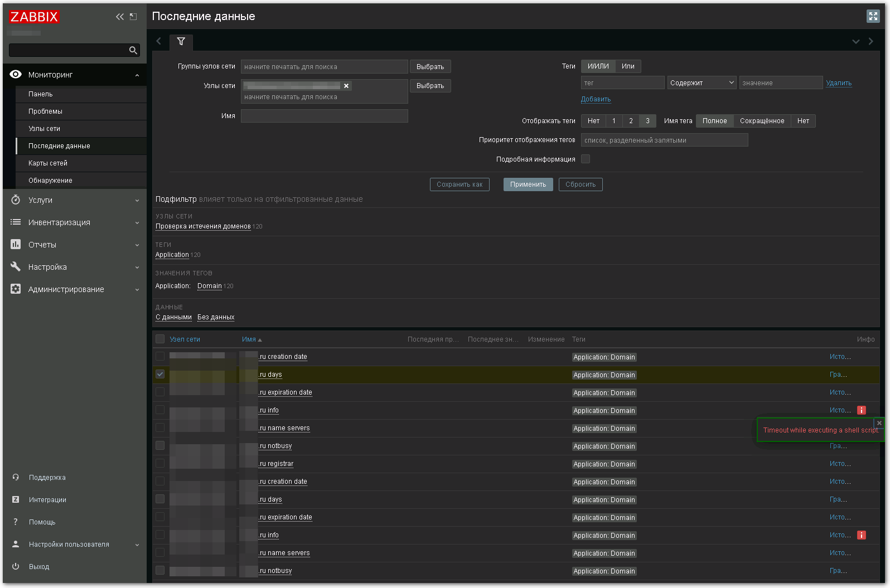Click the Services stopwatch icon
The height and width of the screenshot is (588, 890).
[16, 200]
